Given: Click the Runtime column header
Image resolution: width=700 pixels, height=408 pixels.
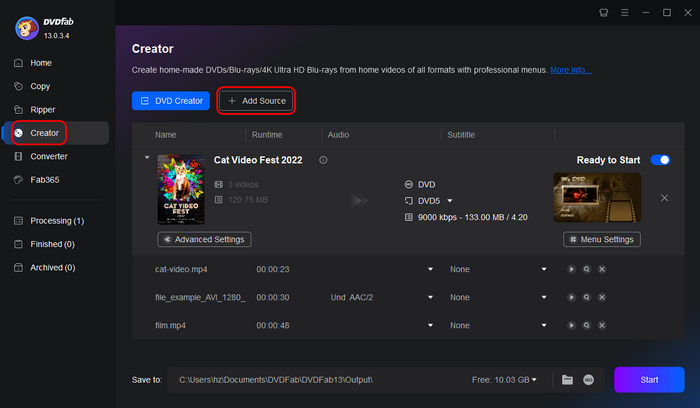Looking at the screenshot, I should click(267, 135).
